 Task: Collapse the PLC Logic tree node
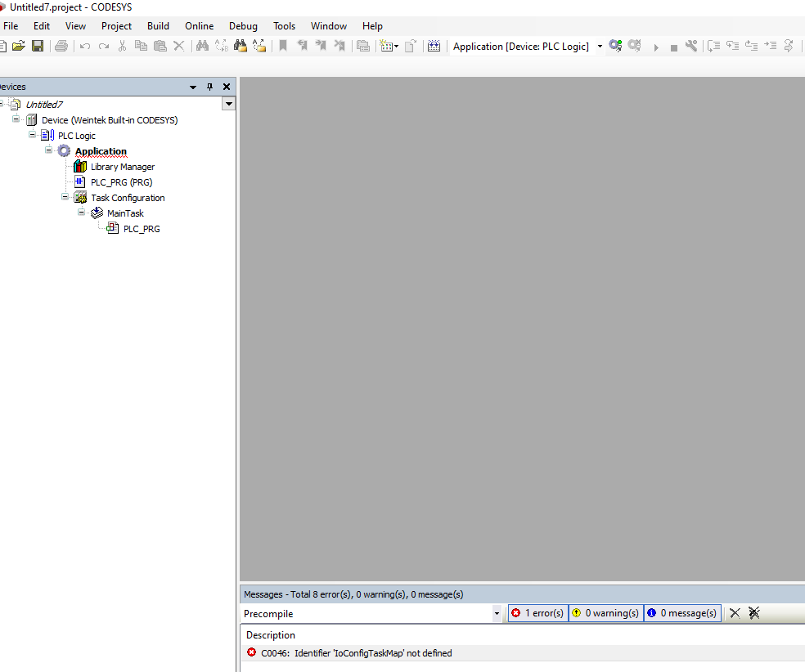tap(33, 134)
